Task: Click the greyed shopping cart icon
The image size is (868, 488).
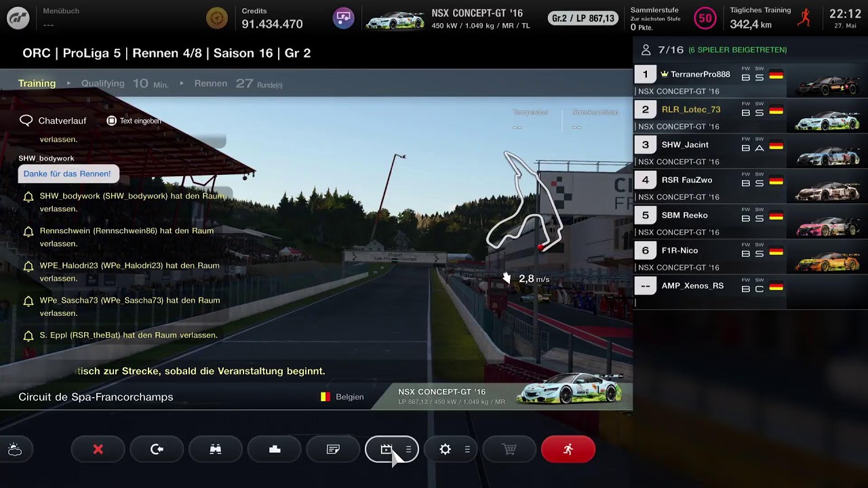Action: (509, 449)
